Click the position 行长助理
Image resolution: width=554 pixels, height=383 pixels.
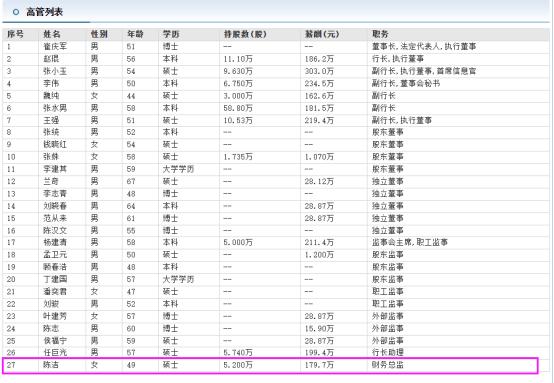388,353
